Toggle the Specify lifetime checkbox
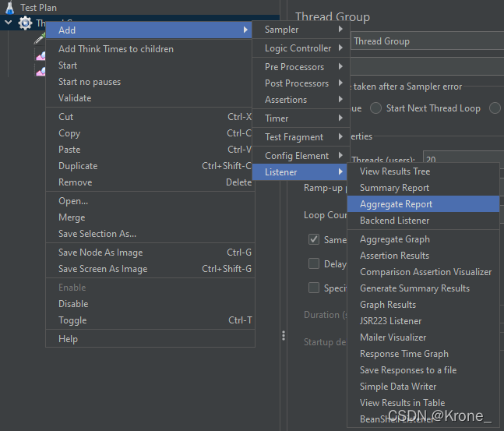Screen dimensions: 504x431 point(314,288)
